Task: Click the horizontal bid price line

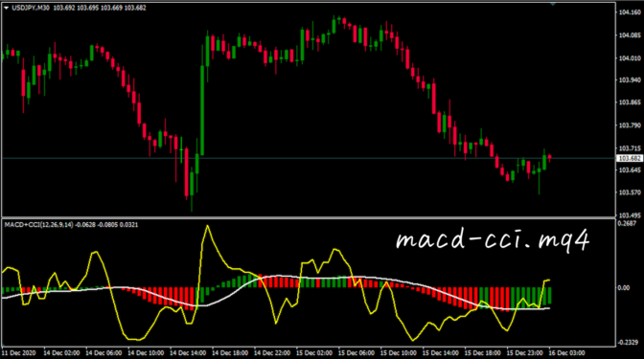Action: point(308,158)
